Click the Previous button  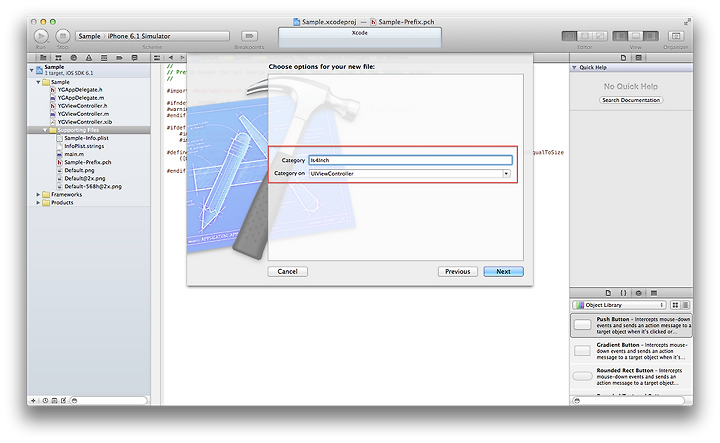458,272
